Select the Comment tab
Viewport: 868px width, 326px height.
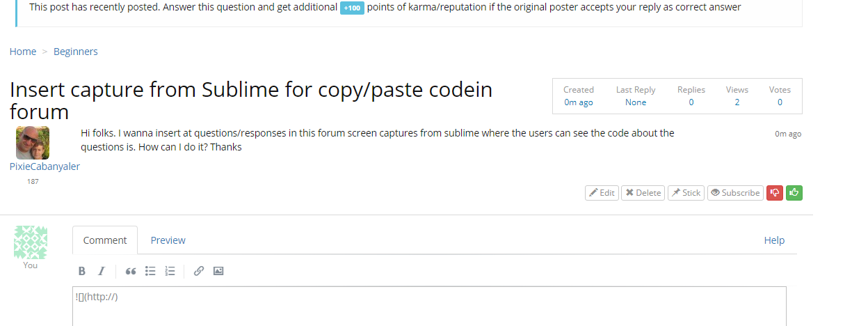[105, 240]
